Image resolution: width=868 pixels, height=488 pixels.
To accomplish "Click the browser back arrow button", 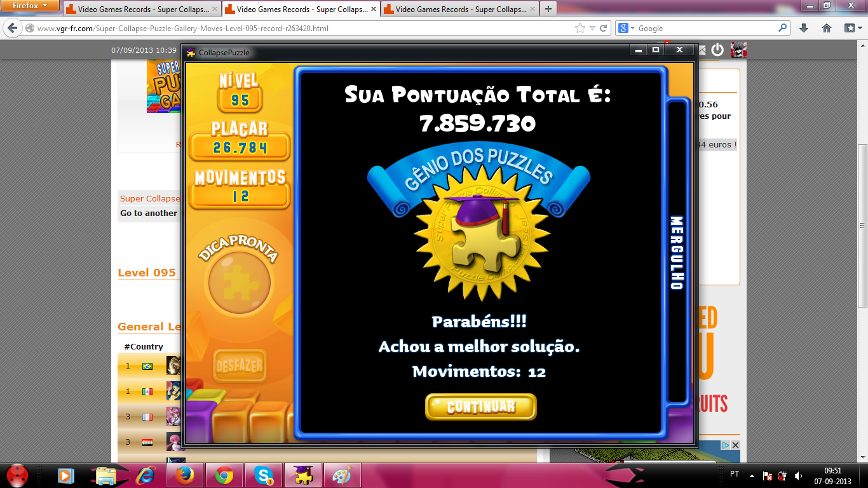I will tap(12, 28).
